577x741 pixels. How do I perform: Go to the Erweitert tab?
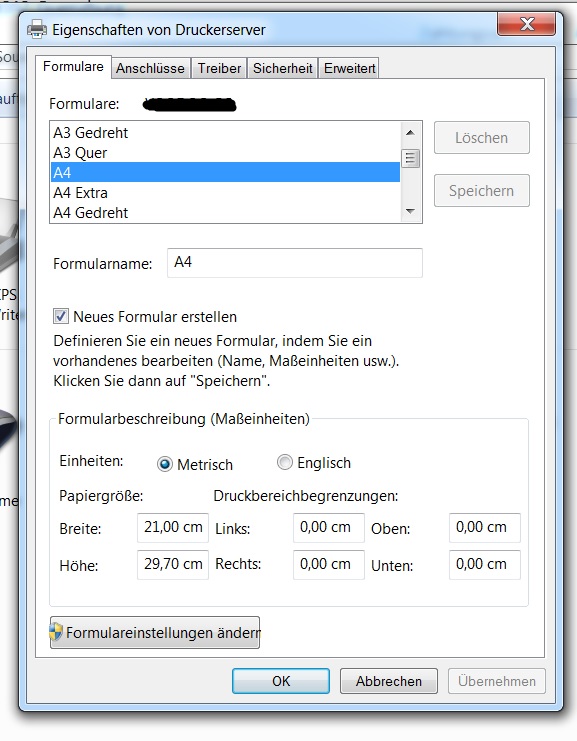tap(350, 69)
